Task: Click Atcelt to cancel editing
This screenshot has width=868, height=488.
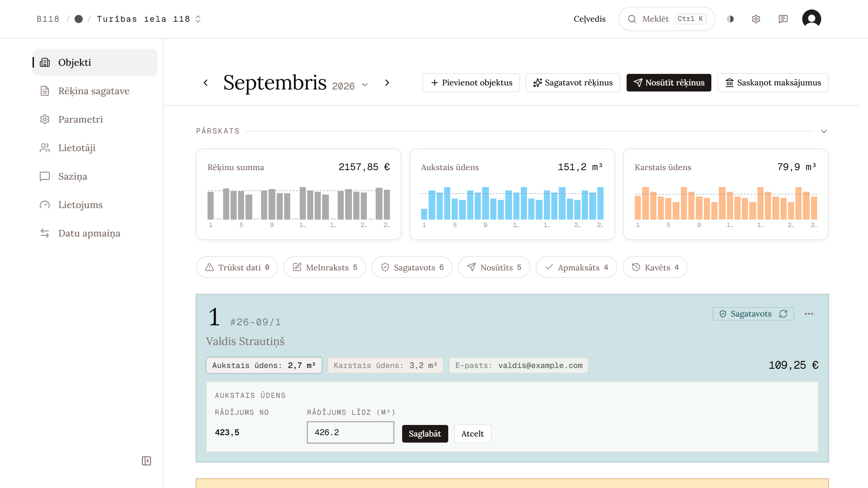Action: (473, 434)
